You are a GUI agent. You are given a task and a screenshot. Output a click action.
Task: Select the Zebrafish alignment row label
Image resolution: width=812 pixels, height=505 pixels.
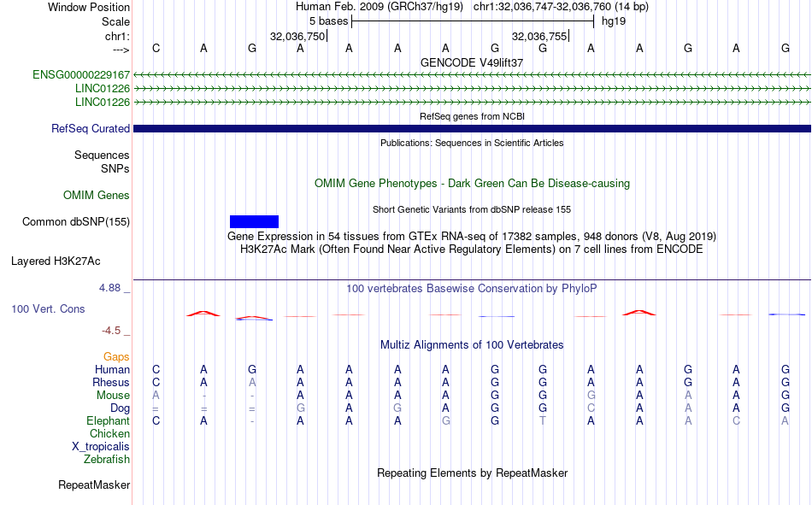point(107,460)
